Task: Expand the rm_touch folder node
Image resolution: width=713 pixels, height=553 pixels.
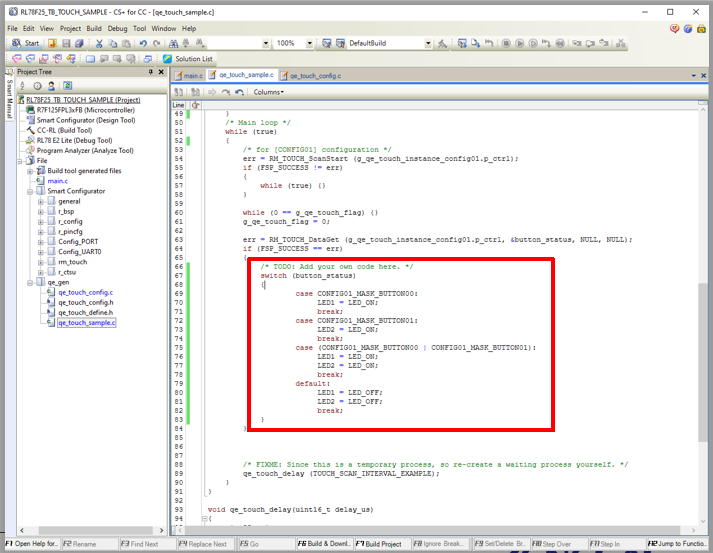Action: (x=41, y=262)
